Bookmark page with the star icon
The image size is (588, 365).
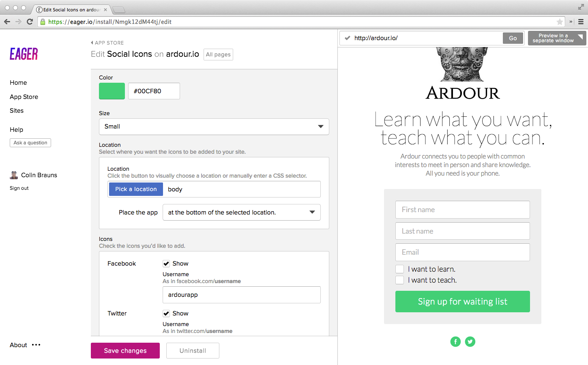pos(560,22)
